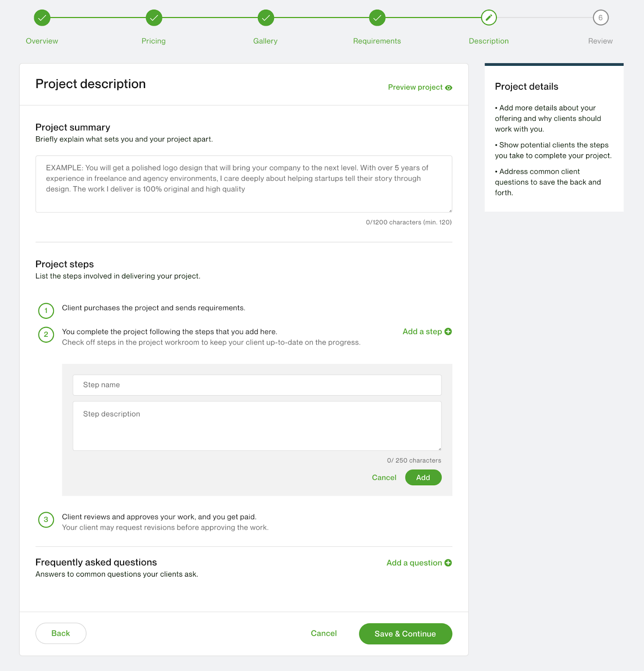Click Save & Continue

pyautogui.click(x=405, y=634)
